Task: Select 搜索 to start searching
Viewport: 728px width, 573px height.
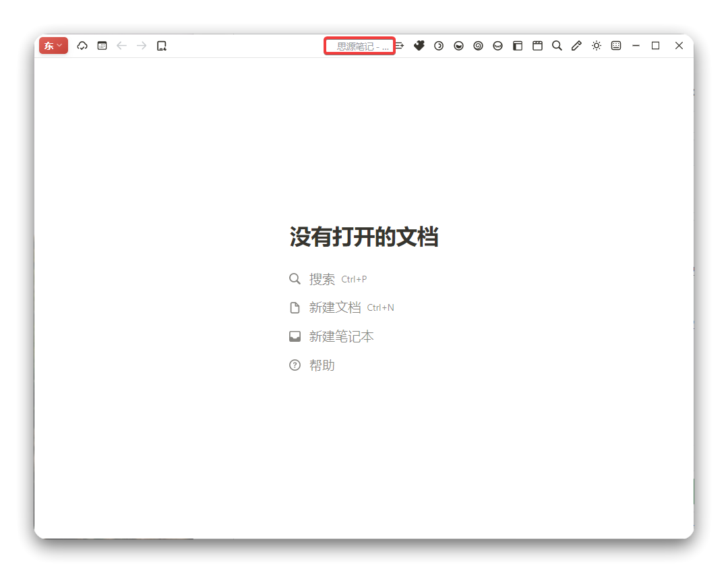Action: 322,278
